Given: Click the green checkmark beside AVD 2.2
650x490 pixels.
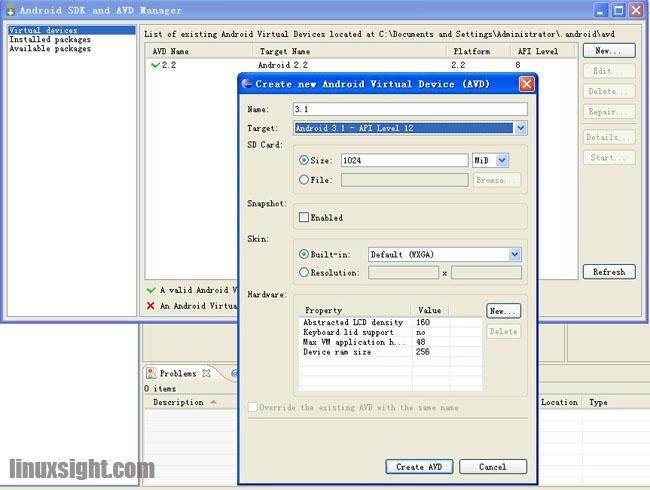Looking at the screenshot, I should pos(155,65).
